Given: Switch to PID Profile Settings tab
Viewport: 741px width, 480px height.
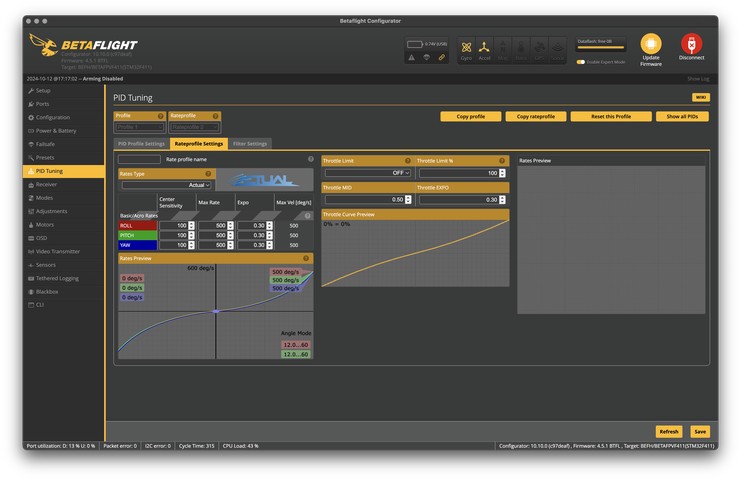Looking at the screenshot, I should tap(141, 144).
